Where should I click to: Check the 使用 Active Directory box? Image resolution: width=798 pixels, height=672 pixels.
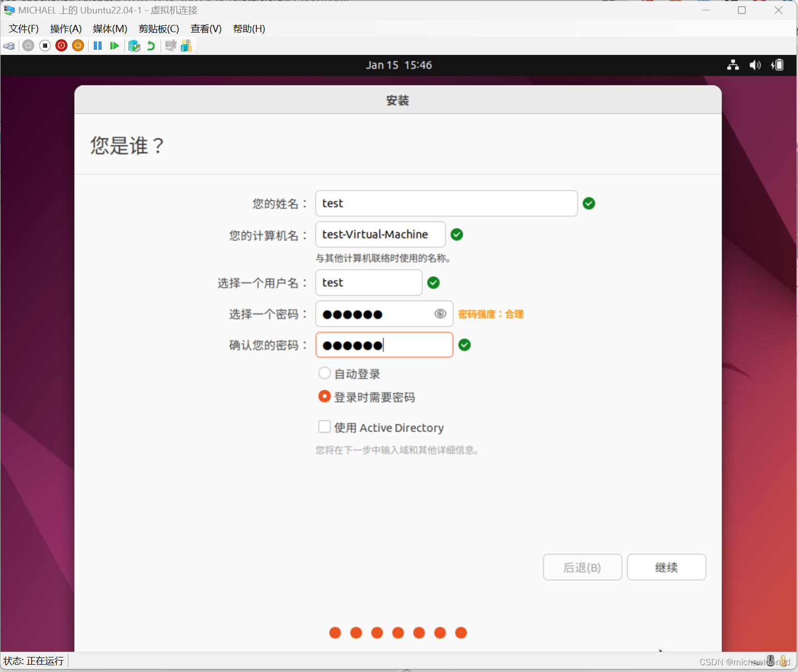324,426
